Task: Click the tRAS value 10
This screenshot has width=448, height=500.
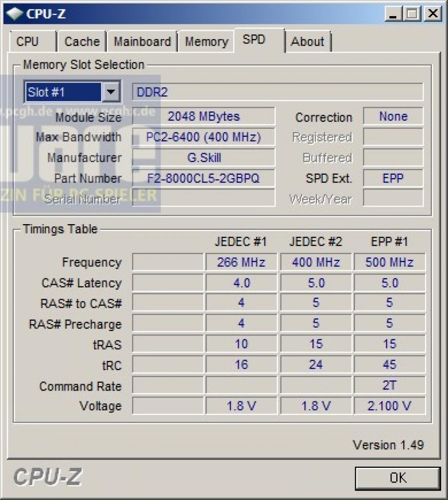Action: (241, 344)
